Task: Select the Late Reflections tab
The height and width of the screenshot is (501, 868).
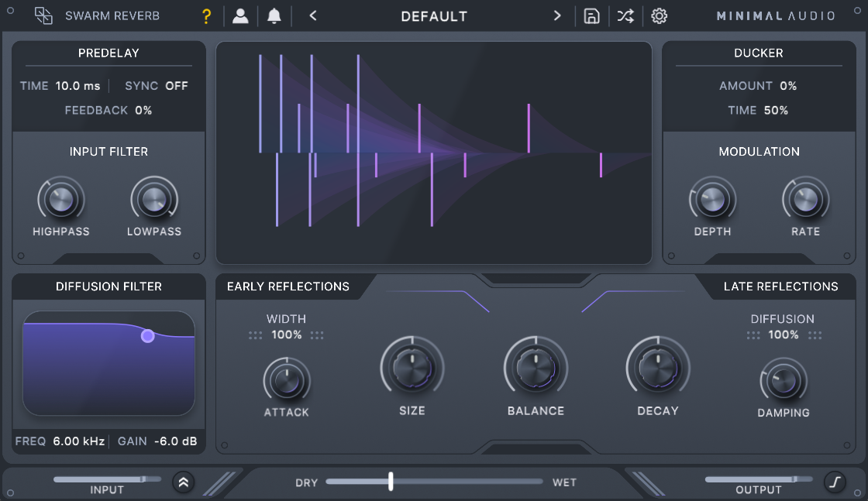Action: 780,287
